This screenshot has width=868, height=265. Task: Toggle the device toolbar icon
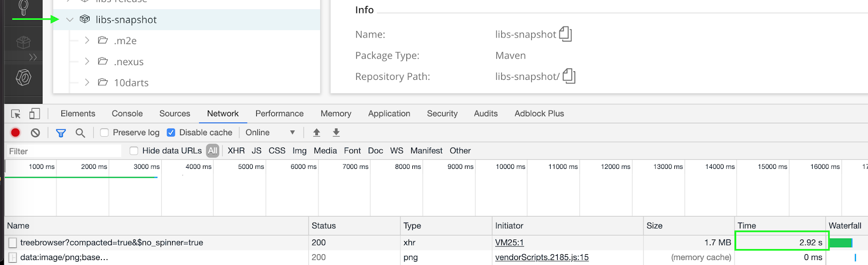coord(34,113)
